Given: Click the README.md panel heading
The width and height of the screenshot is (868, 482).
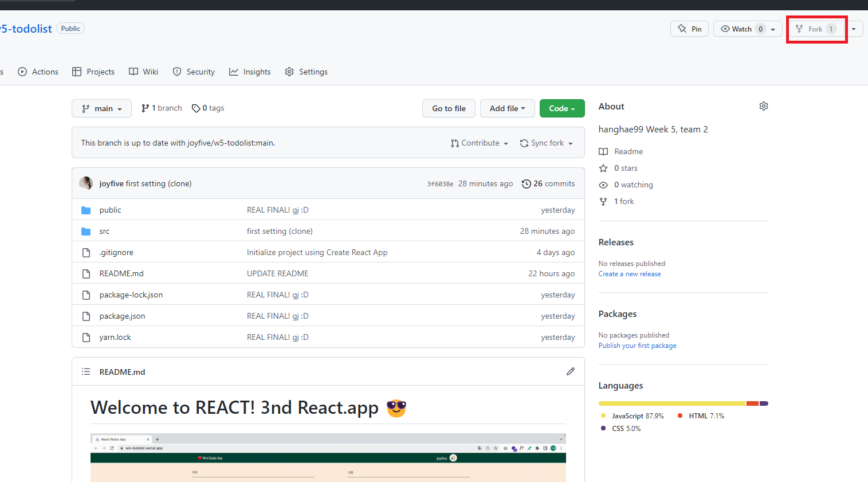Looking at the screenshot, I should pyautogui.click(x=122, y=372).
